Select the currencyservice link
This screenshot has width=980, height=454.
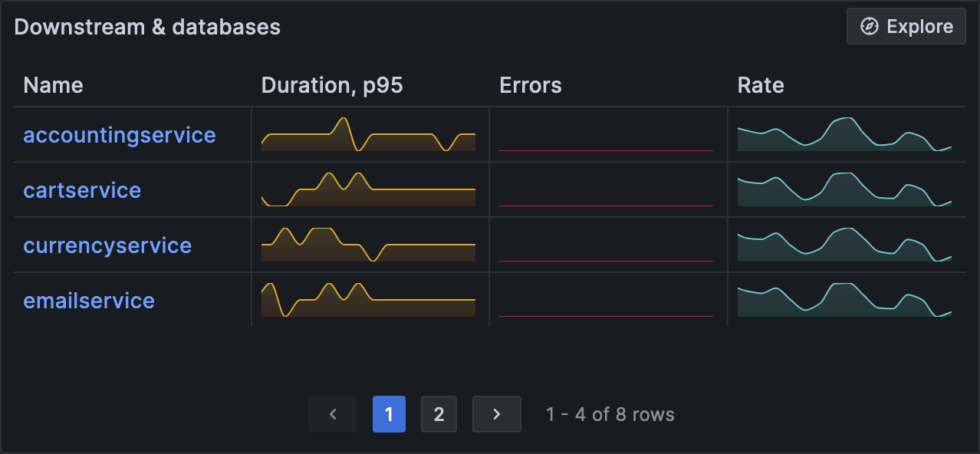[x=107, y=245]
